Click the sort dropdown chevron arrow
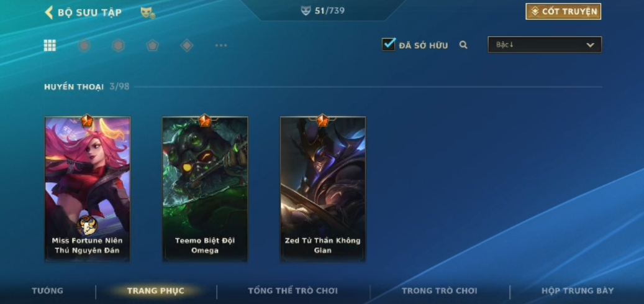Image resolution: width=644 pixels, height=304 pixels. click(590, 45)
